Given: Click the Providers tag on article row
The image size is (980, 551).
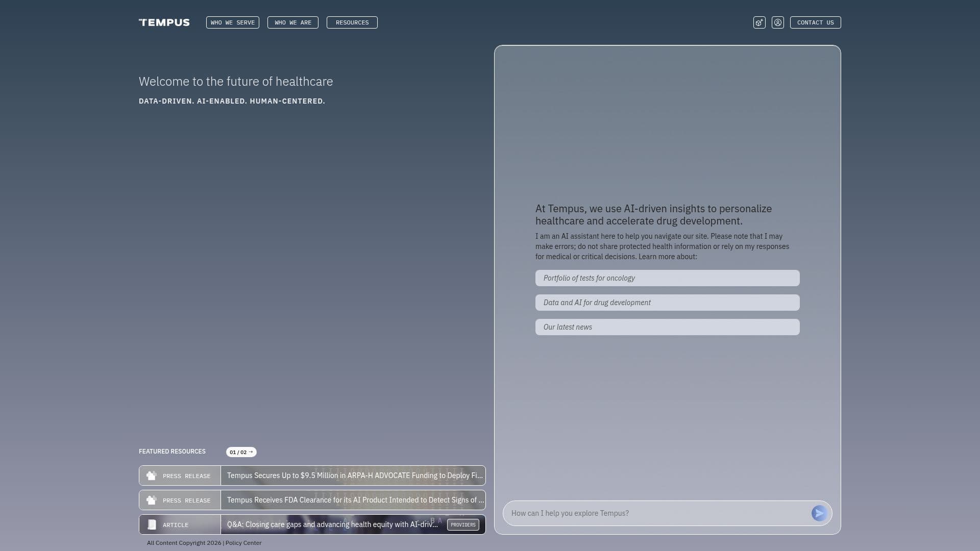Looking at the screenshot, I should tap(463, 525).
